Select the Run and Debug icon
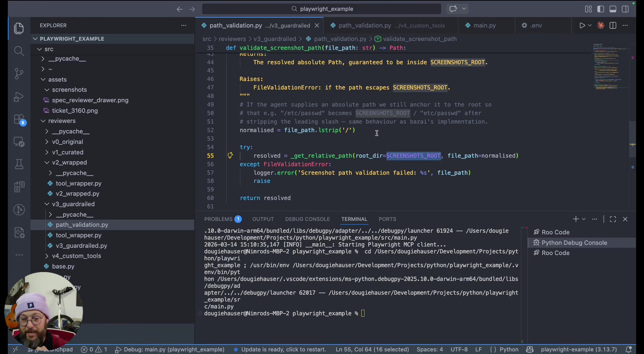Screen dimensions: 644x354 (x=19, y=97)
